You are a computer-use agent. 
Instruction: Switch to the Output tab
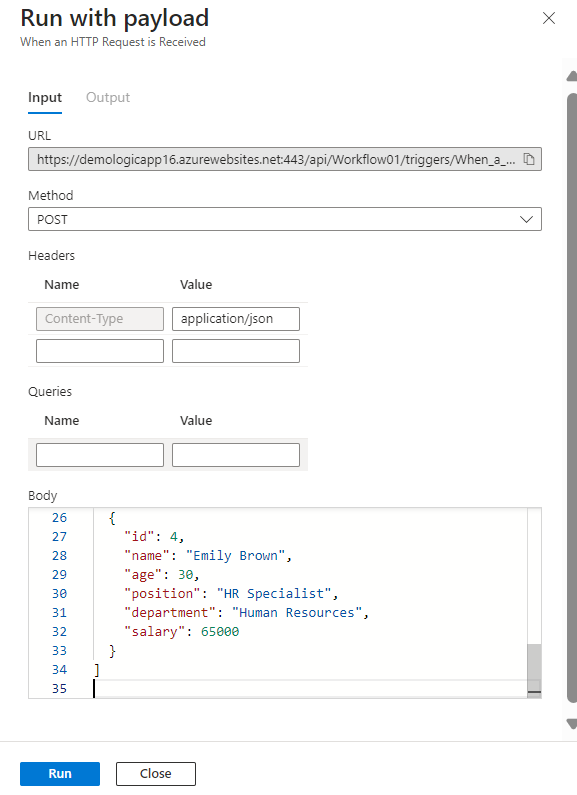pos(108,97)
